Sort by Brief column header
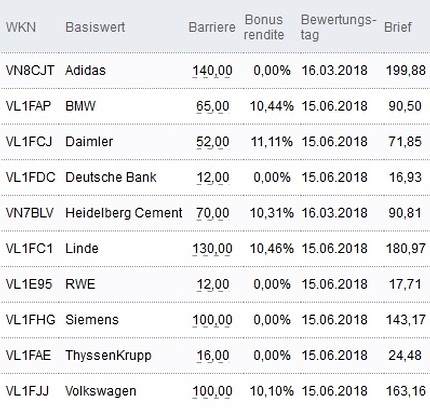This screenshot has height=408, width=430. tap(398, 27)
